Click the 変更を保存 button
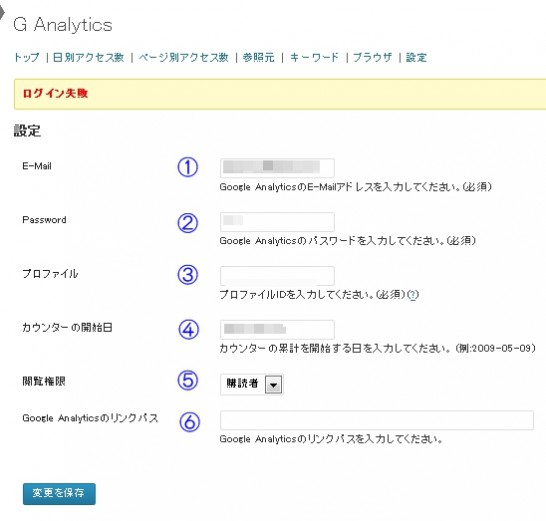The image size is (546, 521). 59,493
